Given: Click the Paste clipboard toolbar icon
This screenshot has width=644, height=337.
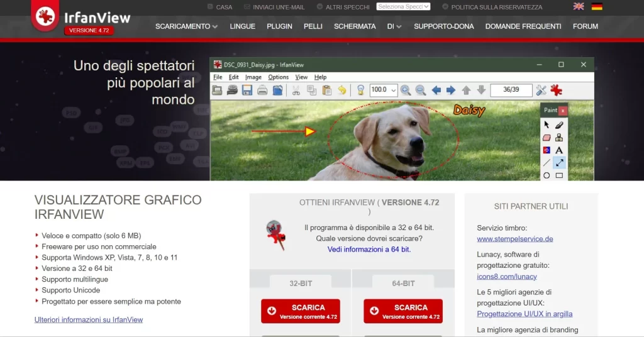Looking at the screenshot, I should (x=327, y=91).
